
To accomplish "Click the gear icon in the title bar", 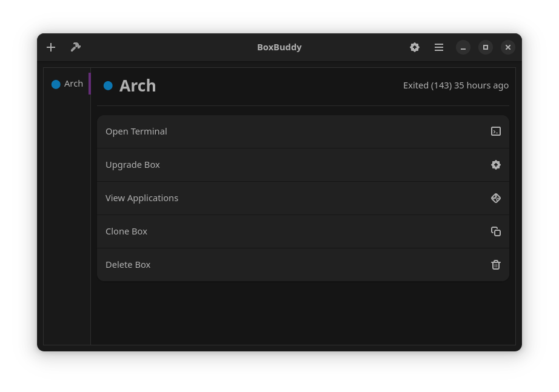I will 414,47.
